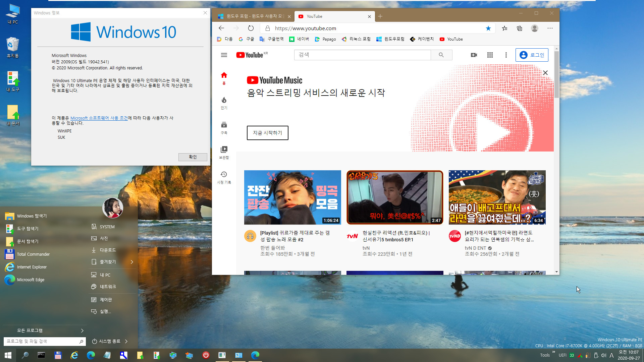This screenshot has width=644, height=362.
Task: Open watch History (시청 기록) in sidebar
Action: (224, 178)
